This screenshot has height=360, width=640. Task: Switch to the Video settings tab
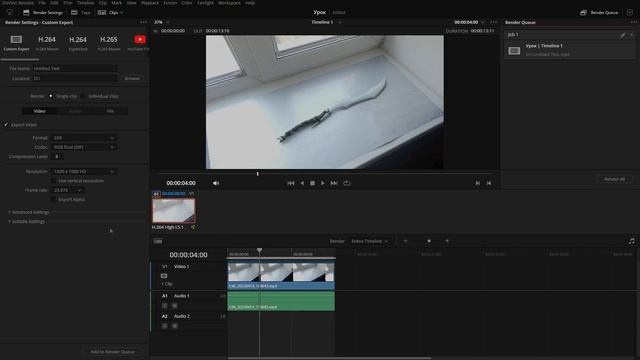coord(40,111)
